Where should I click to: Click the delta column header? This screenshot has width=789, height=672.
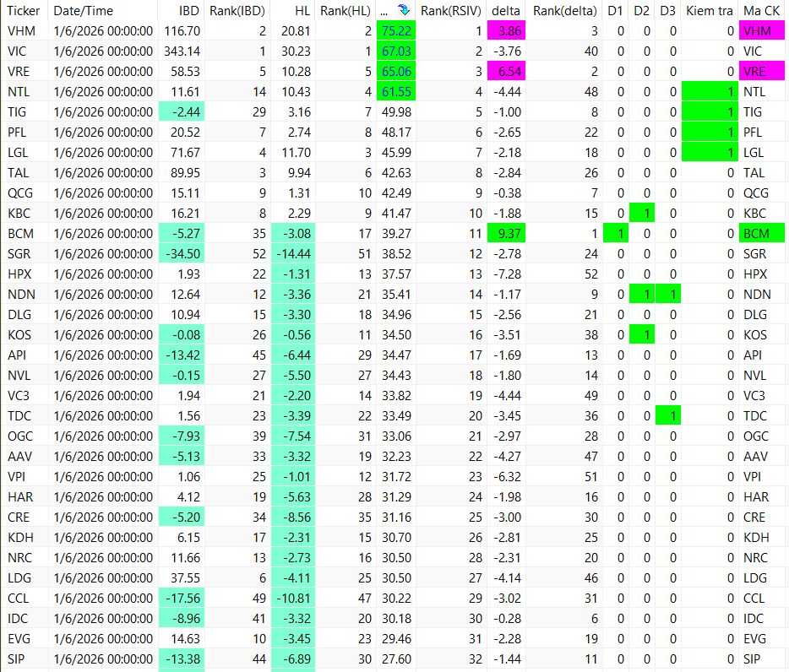tap(506, 11)
